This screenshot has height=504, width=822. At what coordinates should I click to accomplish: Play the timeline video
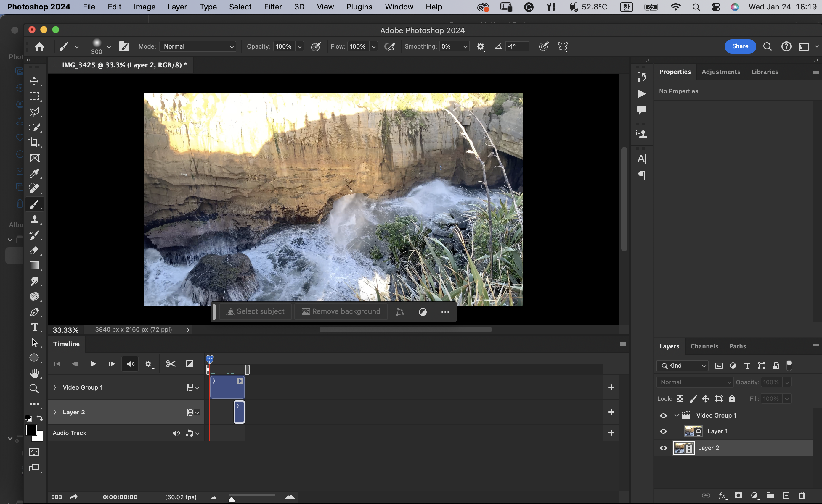[93, 364]
